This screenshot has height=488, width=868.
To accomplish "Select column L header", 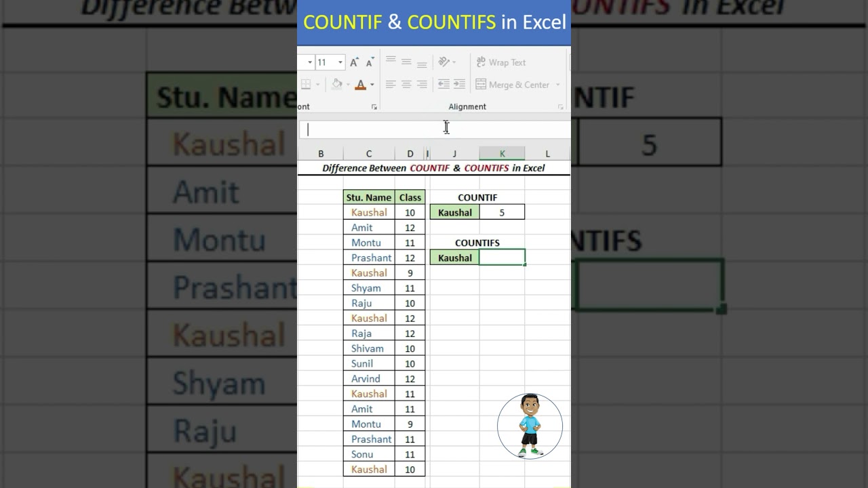I will pos(547,154).
